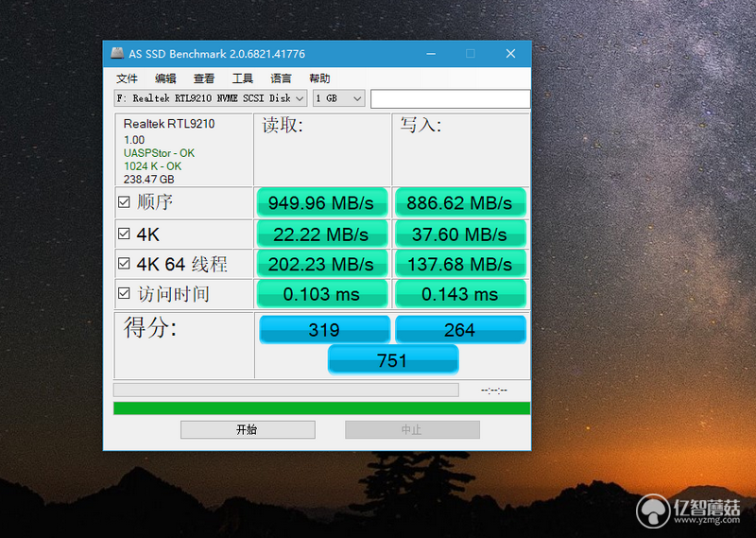Click the empty grey progress bar
The image size is (756, 538).
point(286,390)
